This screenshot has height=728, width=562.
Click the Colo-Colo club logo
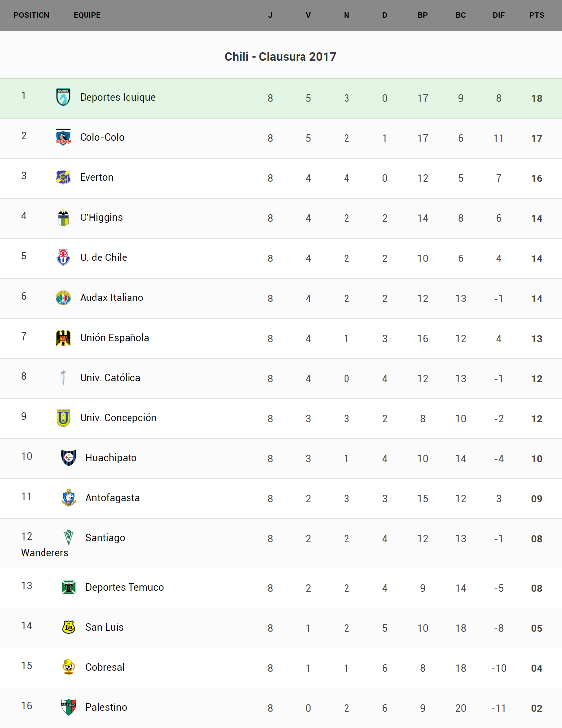click(x=63, y=137)
